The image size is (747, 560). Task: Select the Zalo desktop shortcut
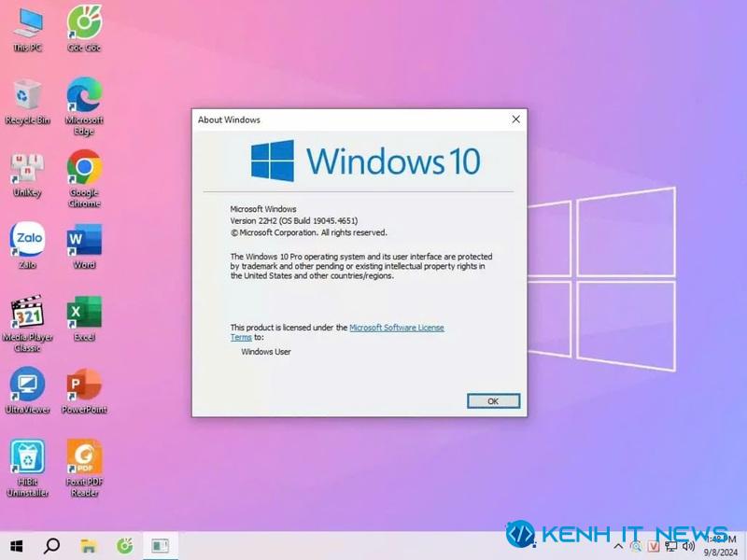[27, 245]
